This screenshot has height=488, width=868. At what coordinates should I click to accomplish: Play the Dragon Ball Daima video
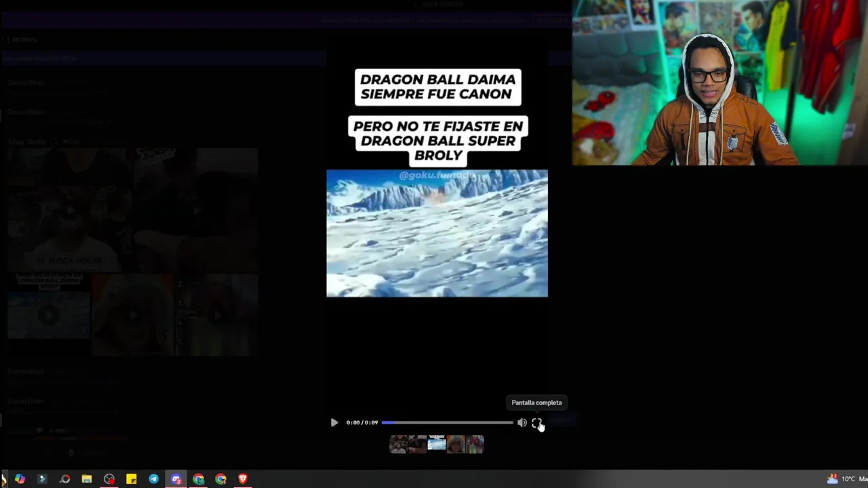click(x=334, y=422)
